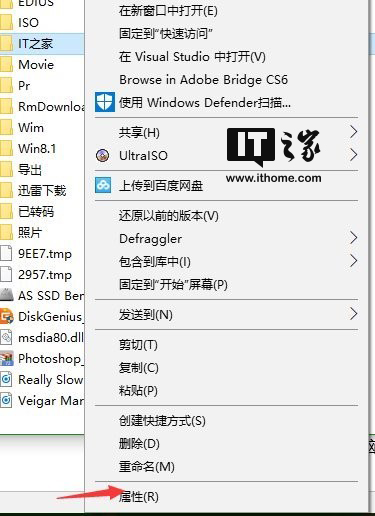Image resolution: width=375 pixels, height=516 pixels.
Task: Expand the 发送到(N) submenu arrow
Action: pos(353,314)
